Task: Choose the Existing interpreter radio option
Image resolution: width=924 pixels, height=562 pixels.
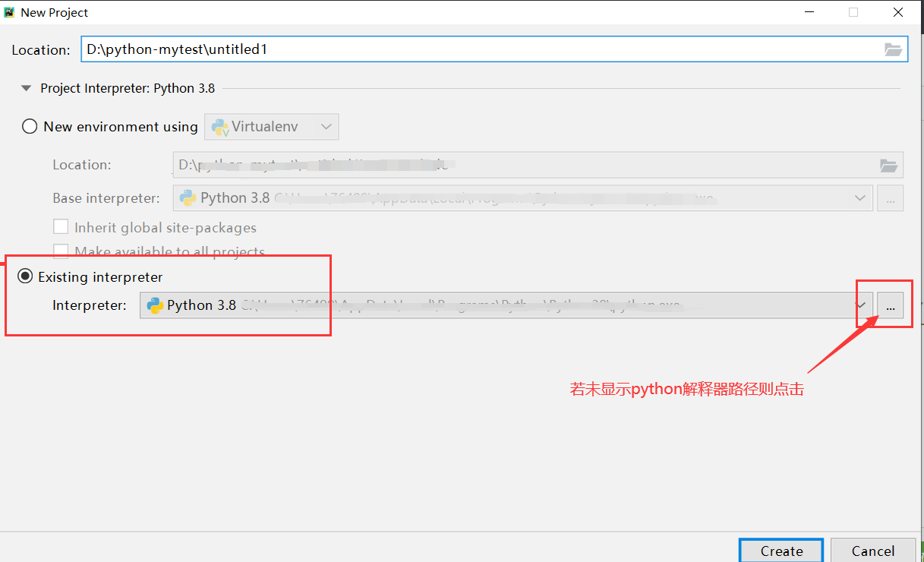Action: coord(25,277)
